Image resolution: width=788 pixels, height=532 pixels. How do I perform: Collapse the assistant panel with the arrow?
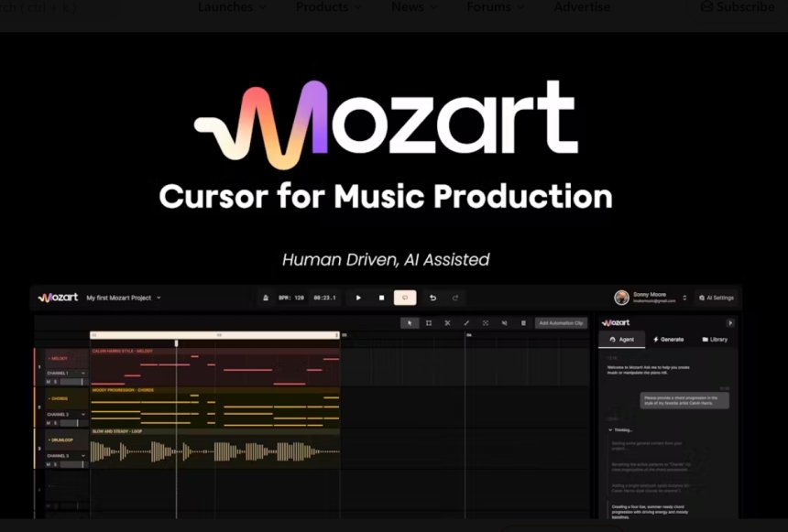tap(730, 323)
